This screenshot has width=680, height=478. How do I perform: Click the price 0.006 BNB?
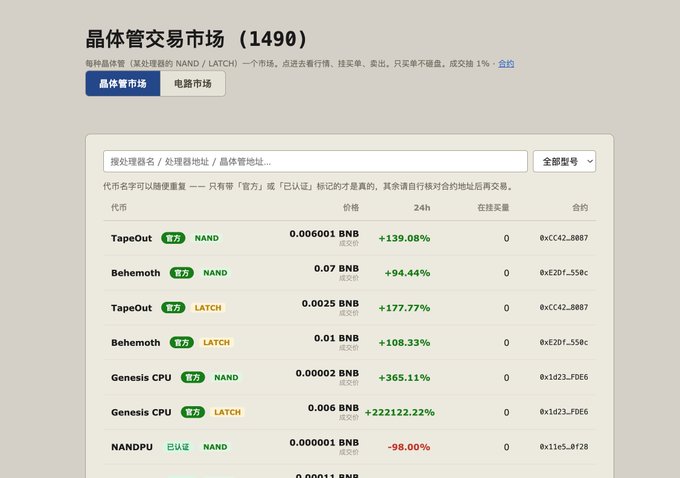click(x=333, y=408)
